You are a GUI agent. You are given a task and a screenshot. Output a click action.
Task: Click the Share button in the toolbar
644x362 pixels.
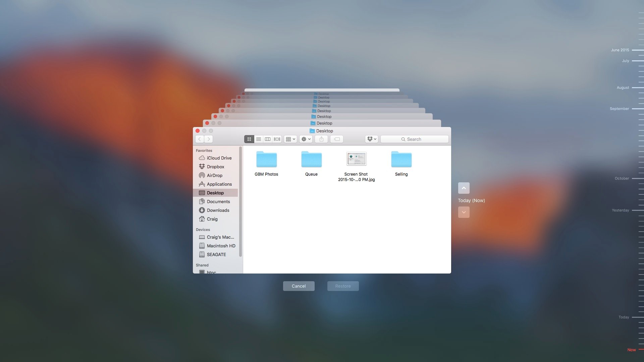[x=321, y=139]
